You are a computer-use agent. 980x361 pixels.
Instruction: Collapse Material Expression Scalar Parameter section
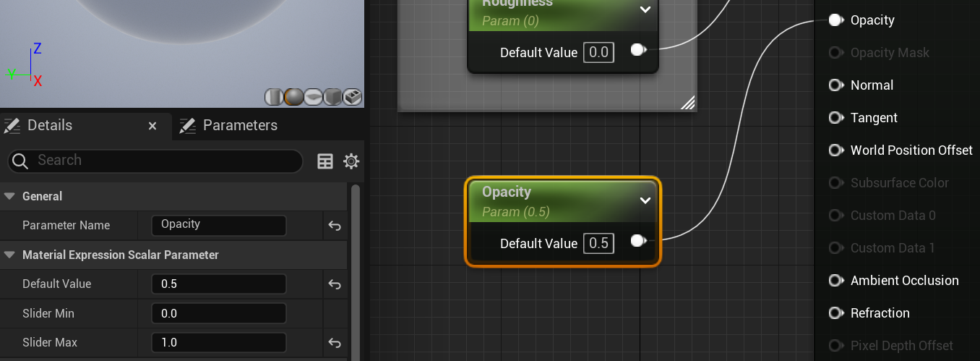(x=10, y=255)
